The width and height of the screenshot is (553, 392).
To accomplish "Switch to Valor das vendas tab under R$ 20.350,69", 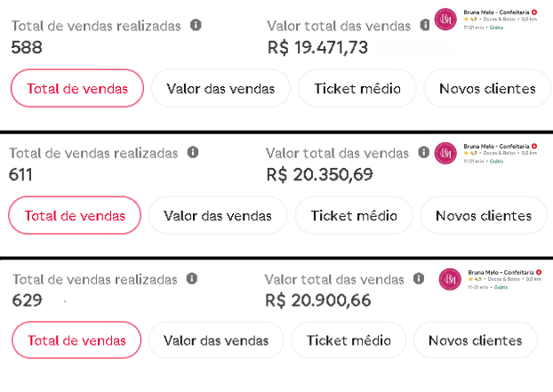I will [218, 215].
